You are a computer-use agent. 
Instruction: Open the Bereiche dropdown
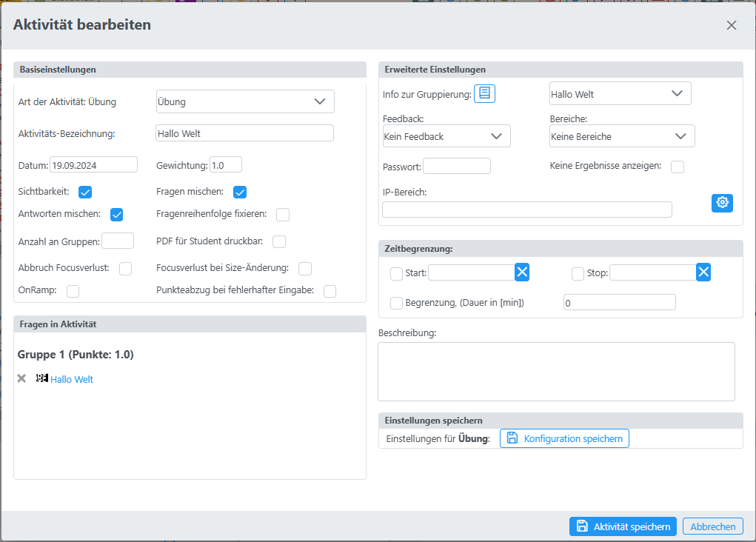(622, 136)
